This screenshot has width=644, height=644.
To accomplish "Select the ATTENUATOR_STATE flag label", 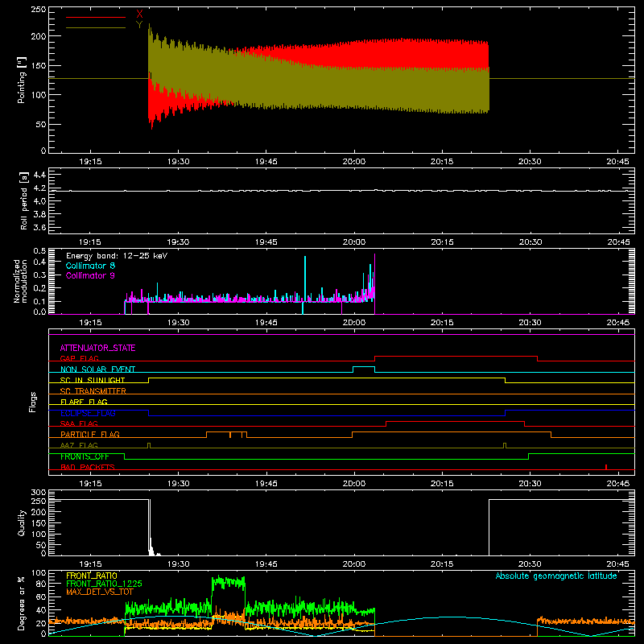I will coord(97,348).
